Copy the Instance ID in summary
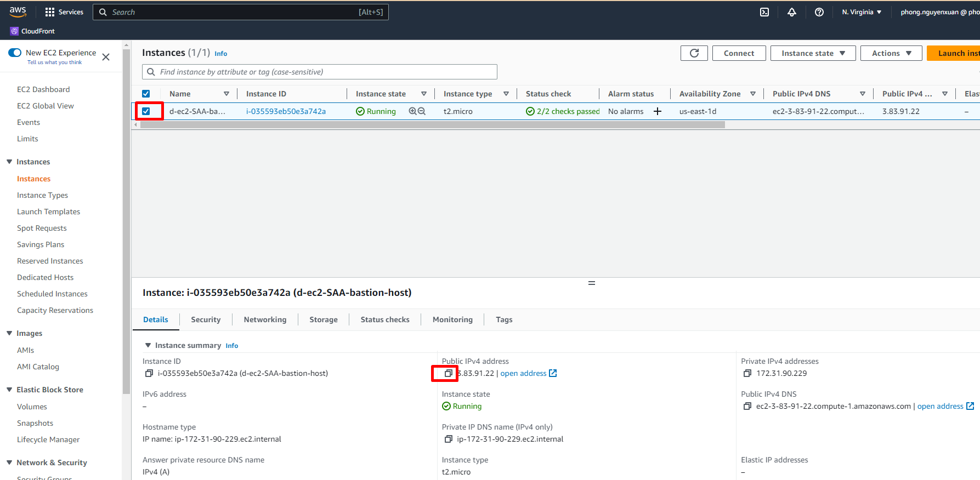The image size is (980, 480). click(x=149, y=373)
